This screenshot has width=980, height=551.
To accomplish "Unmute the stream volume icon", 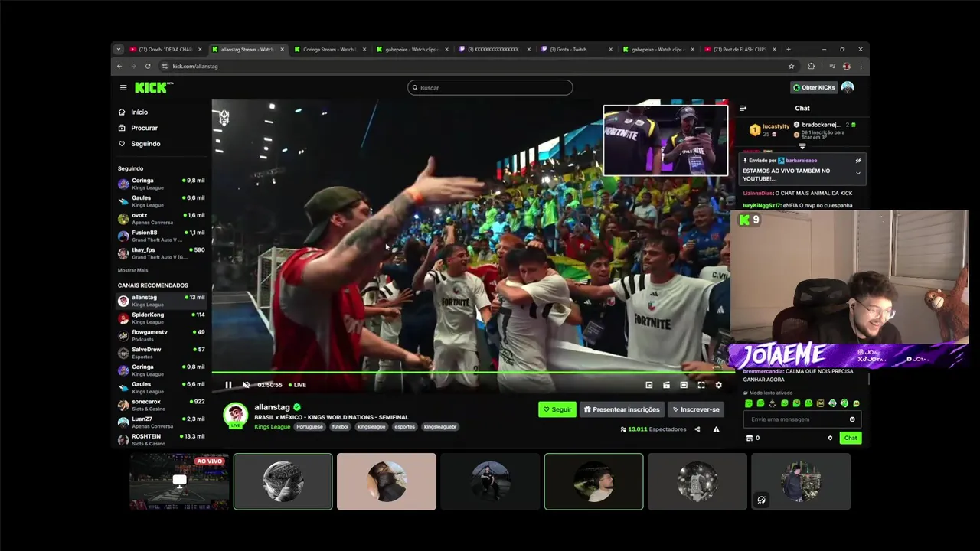I will [x=246, y=385].
